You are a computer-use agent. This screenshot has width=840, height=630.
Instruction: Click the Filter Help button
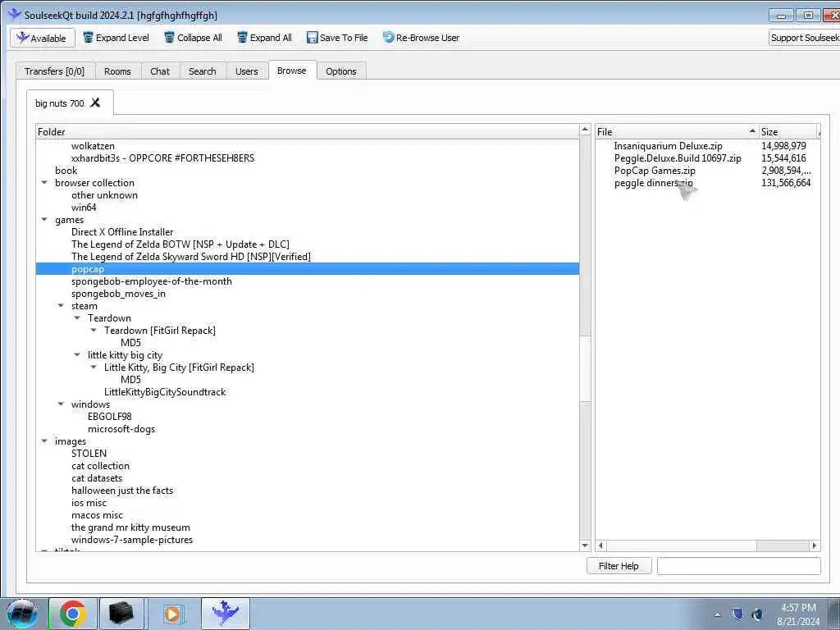(619, 566)
